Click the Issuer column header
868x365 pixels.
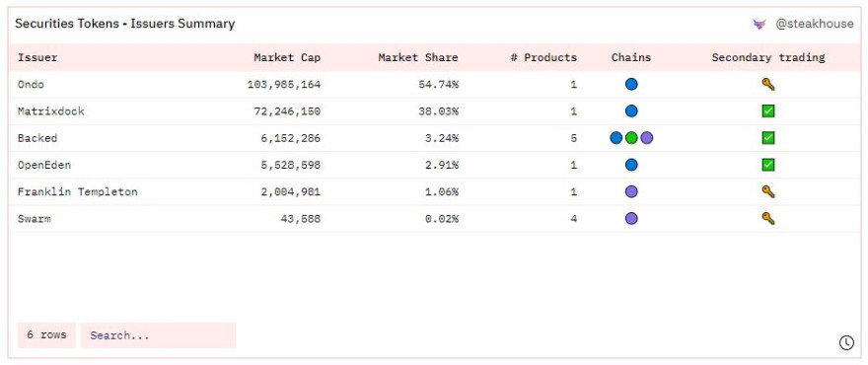point(37,57)
